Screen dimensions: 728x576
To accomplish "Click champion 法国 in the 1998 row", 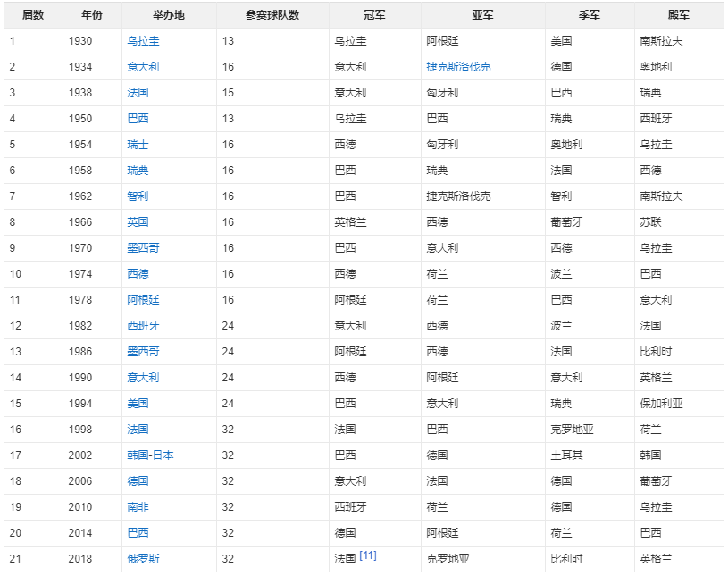I will (345, 430).
